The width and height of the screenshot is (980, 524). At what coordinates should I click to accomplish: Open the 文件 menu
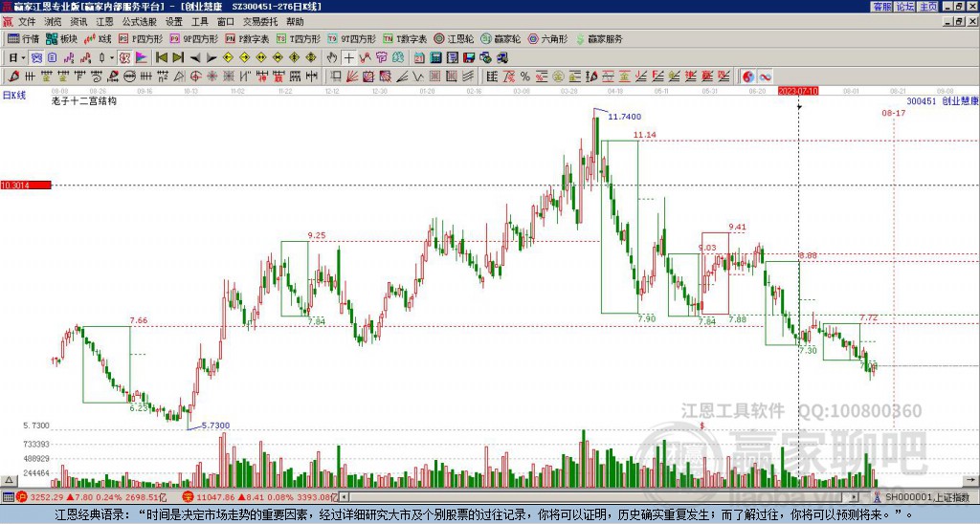click(26, 22)
